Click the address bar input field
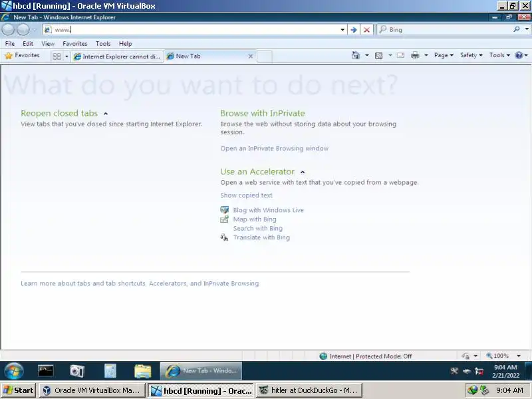Viewport: 532px width, 399px height. click(x=195, y=30)
